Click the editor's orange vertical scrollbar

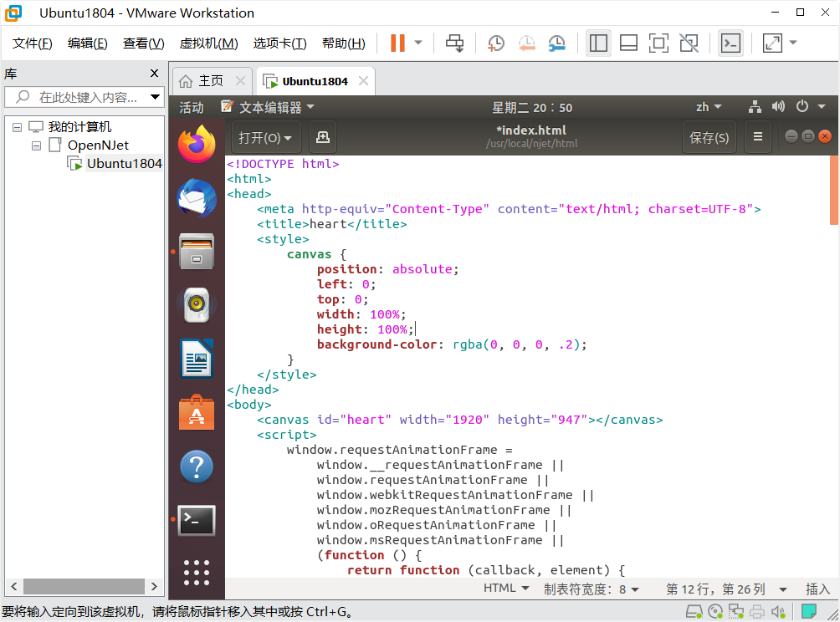coord(833,190)
